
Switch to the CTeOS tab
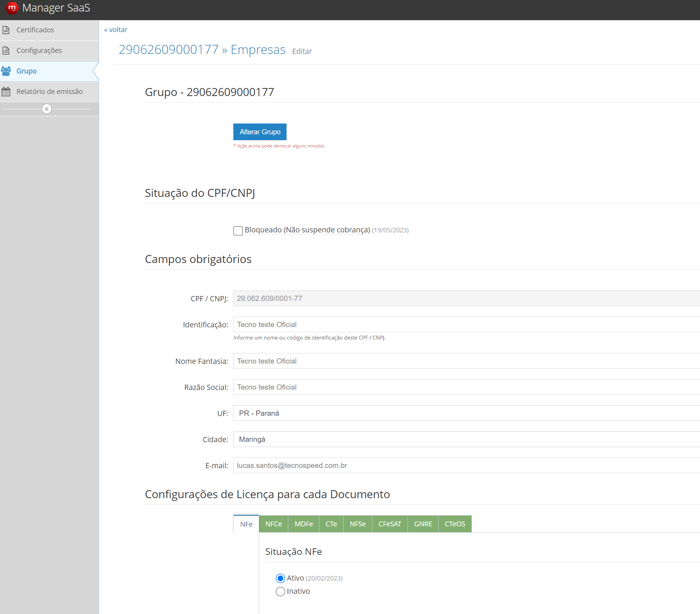click(x=455, y=524)
